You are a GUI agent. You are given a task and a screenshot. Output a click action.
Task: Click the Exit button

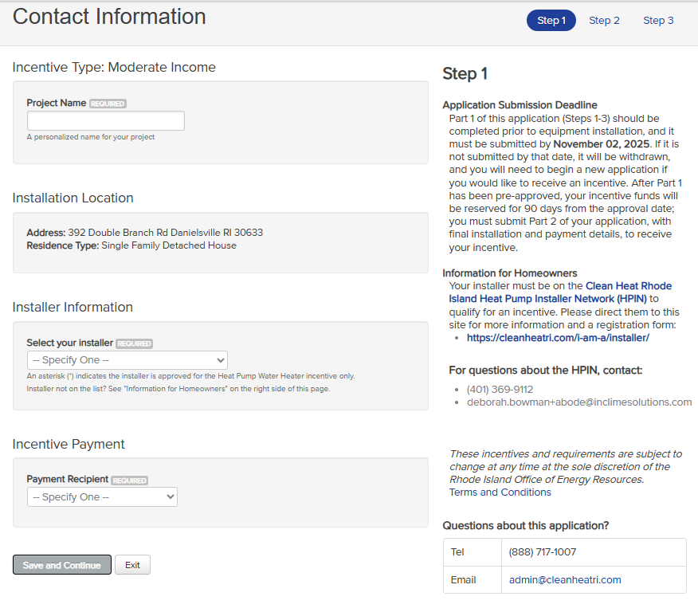[132, 565]
